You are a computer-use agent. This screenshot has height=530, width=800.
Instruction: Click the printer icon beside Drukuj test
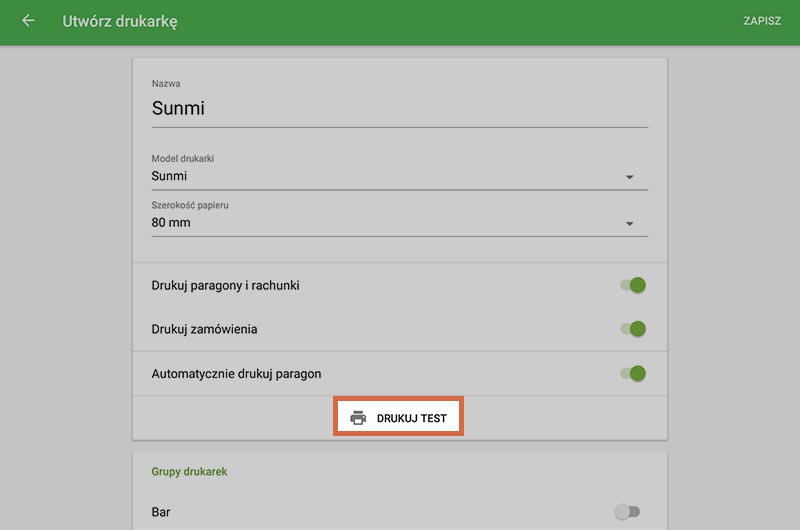[358, 418]
